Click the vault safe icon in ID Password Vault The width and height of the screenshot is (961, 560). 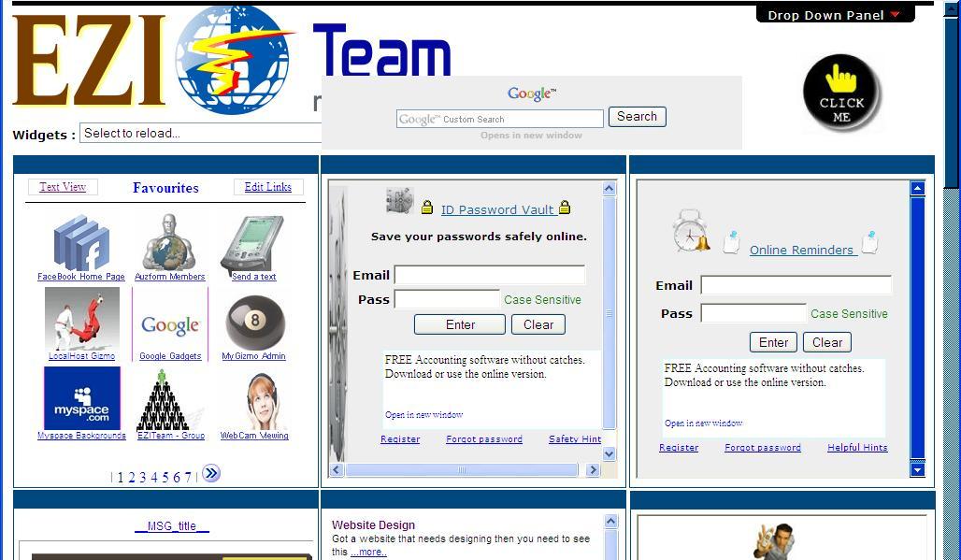pyautogui.click(x=399, y=200)
